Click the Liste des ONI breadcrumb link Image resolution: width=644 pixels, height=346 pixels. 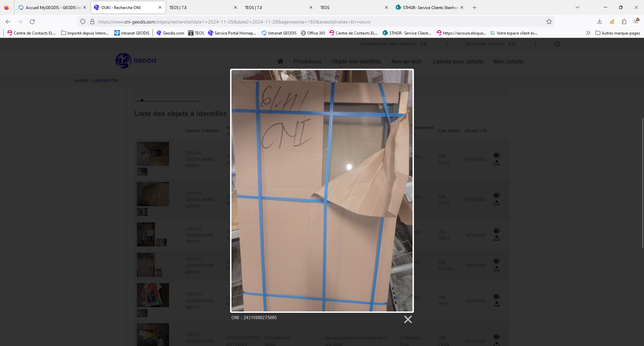click(105, 80)
